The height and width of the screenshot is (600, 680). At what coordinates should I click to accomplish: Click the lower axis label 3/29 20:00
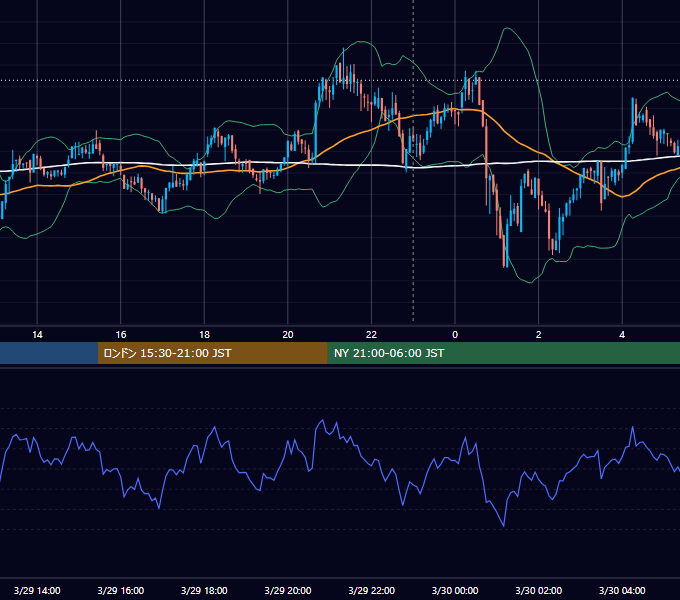click(x=288, y=590)
